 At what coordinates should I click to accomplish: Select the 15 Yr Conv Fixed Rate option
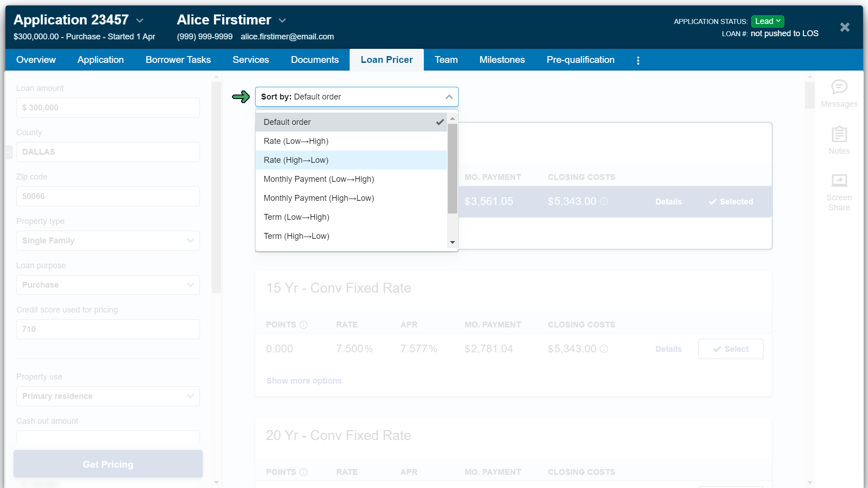click(x=730, y=349)
